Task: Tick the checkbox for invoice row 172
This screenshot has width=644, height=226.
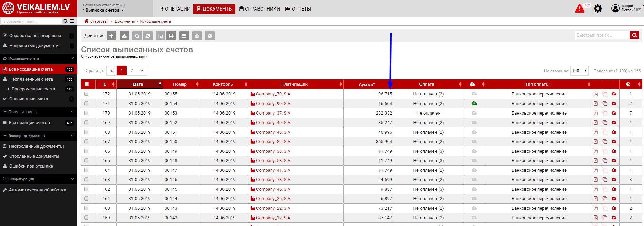Action: pyautogui.click(x=86, y=94)
